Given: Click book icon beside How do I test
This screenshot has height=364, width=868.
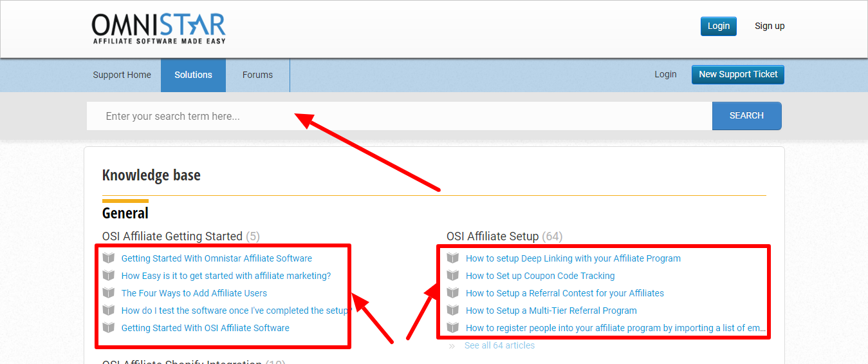Looking at the screenshot, I should click(x=109, y=310).
